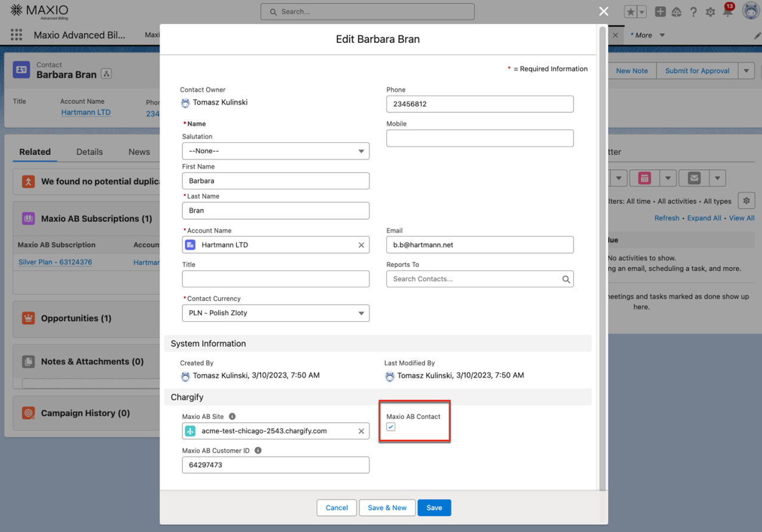762x532 pixels.
Task: Click the favorites star icon
Action: click(630, 12)
